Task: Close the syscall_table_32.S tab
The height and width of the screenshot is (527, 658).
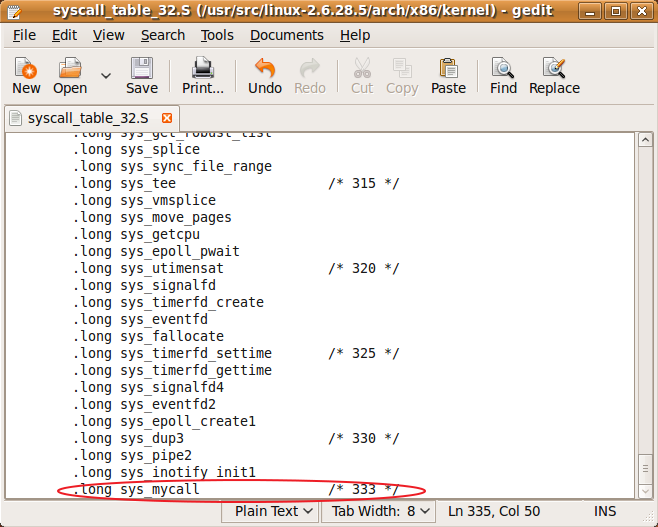Action: click(x=167, y=118)
